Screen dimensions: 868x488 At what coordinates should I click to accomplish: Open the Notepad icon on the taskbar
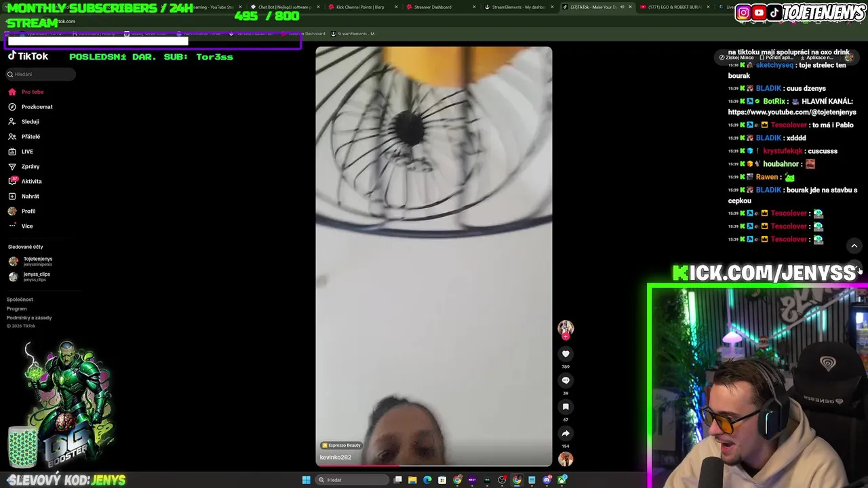532,480
